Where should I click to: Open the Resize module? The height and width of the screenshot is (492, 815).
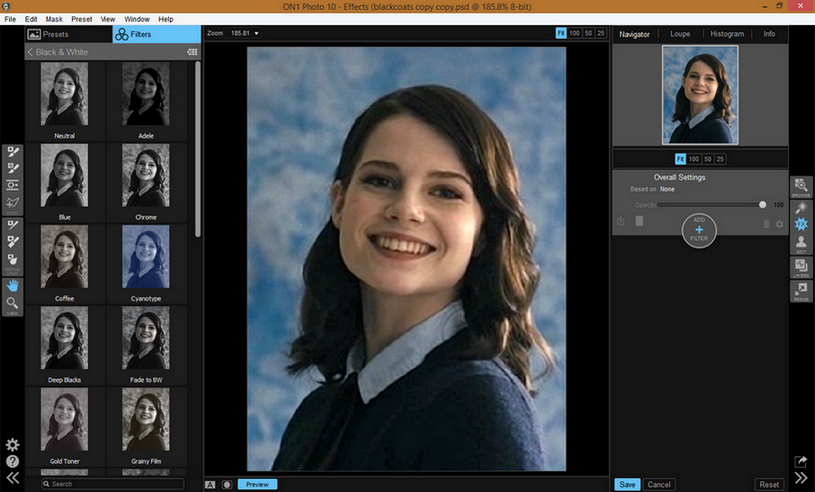point(801,291)
